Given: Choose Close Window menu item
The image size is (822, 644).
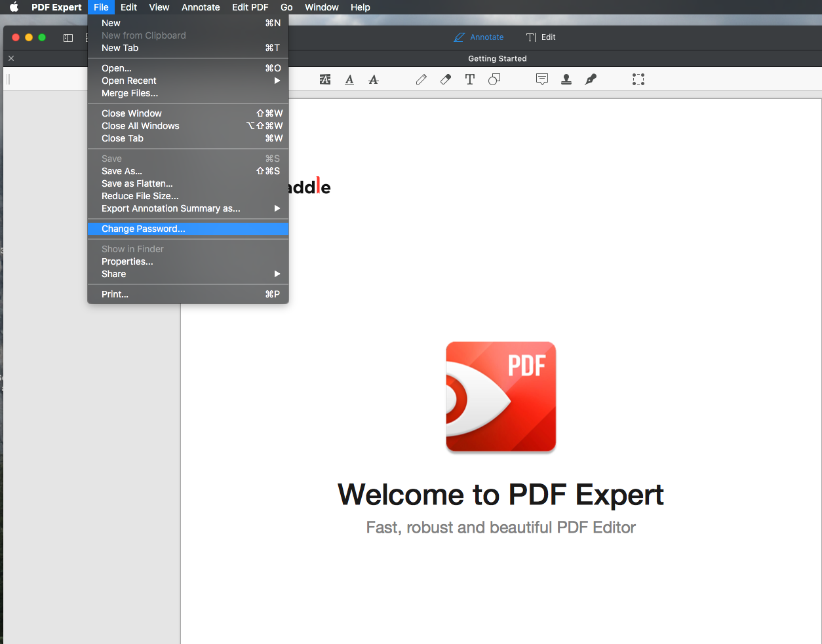Looking at the screenshot, I should [188, 113].
